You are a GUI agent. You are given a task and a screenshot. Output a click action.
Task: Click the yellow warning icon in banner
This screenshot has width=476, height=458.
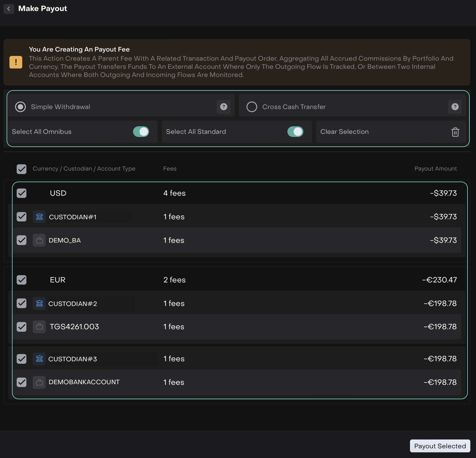point(16,62)
